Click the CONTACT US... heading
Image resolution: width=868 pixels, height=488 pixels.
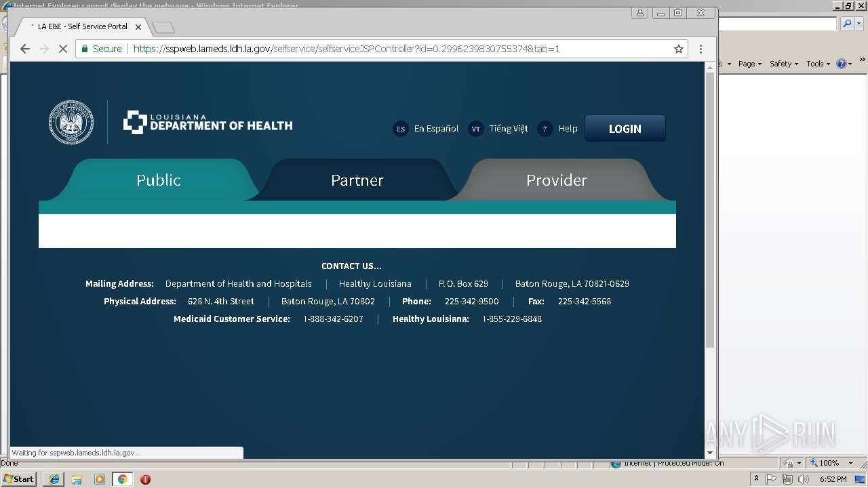351,266
